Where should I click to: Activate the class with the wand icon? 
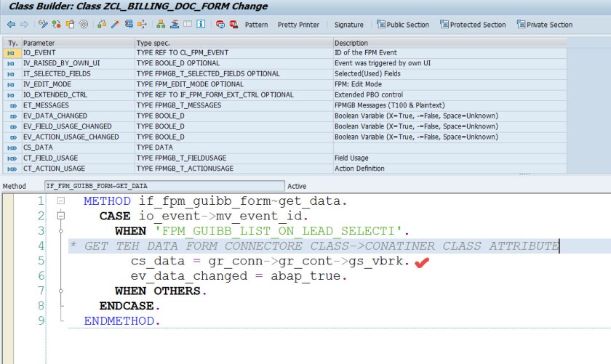pyautogui.click(x=115, y=25)
